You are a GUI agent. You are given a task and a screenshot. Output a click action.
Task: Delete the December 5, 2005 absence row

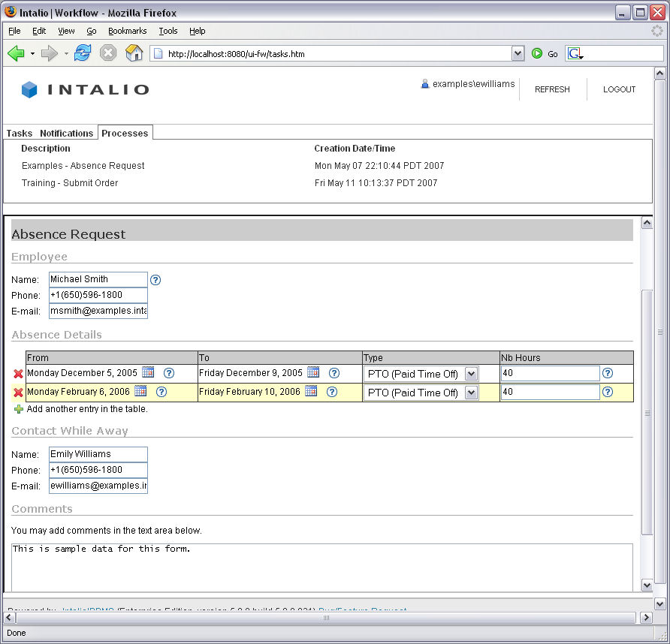(18, 374)
